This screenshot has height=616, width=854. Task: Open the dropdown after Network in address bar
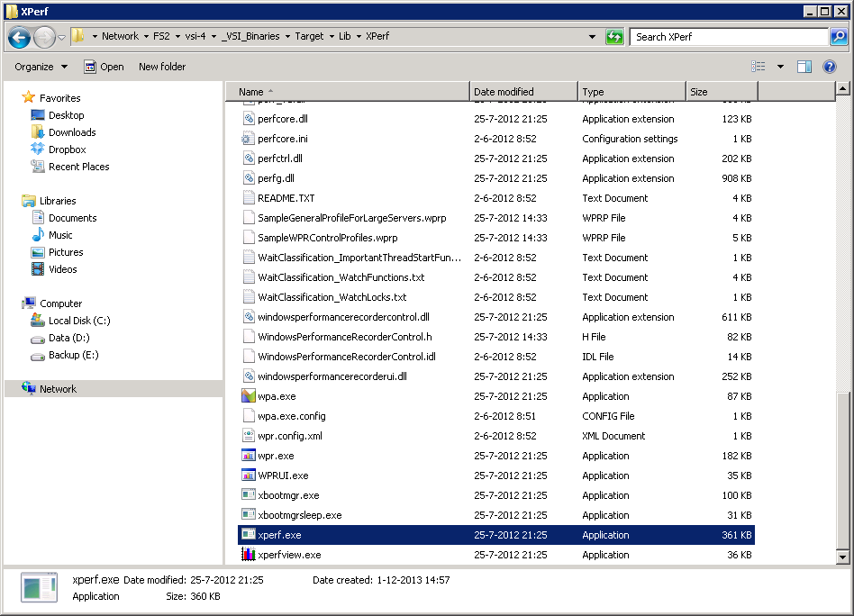pos(146,37)
